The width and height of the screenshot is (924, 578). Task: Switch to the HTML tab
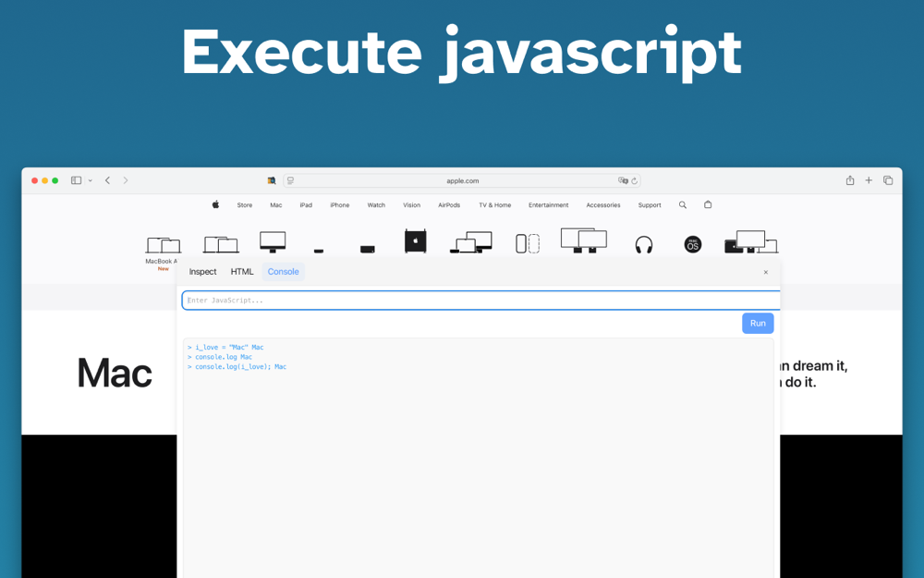(x=241, y=271)
